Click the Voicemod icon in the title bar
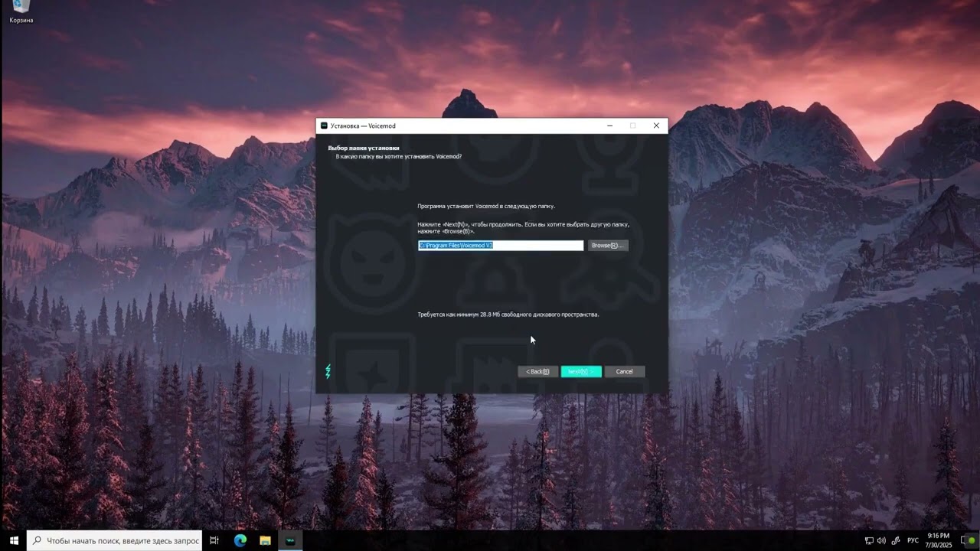The height and width of the screenshot is (551, 980). click(324, 126)
